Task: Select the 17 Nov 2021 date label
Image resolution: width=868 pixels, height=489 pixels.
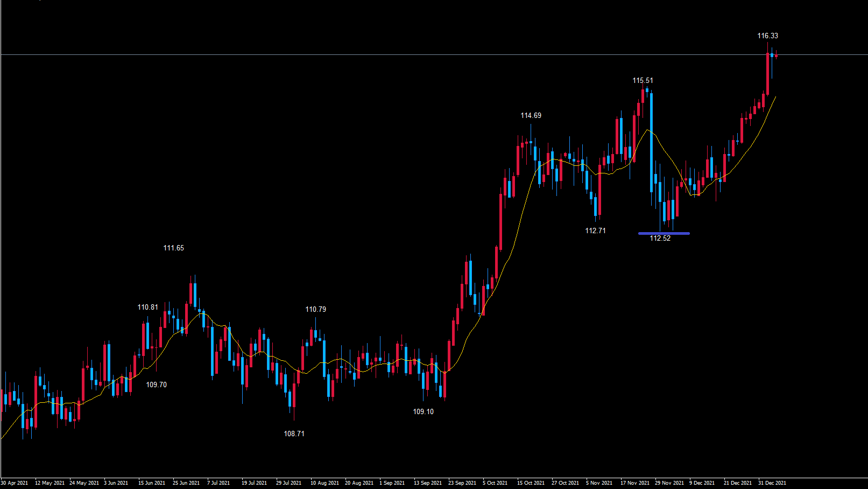Action: pos(635,483)
